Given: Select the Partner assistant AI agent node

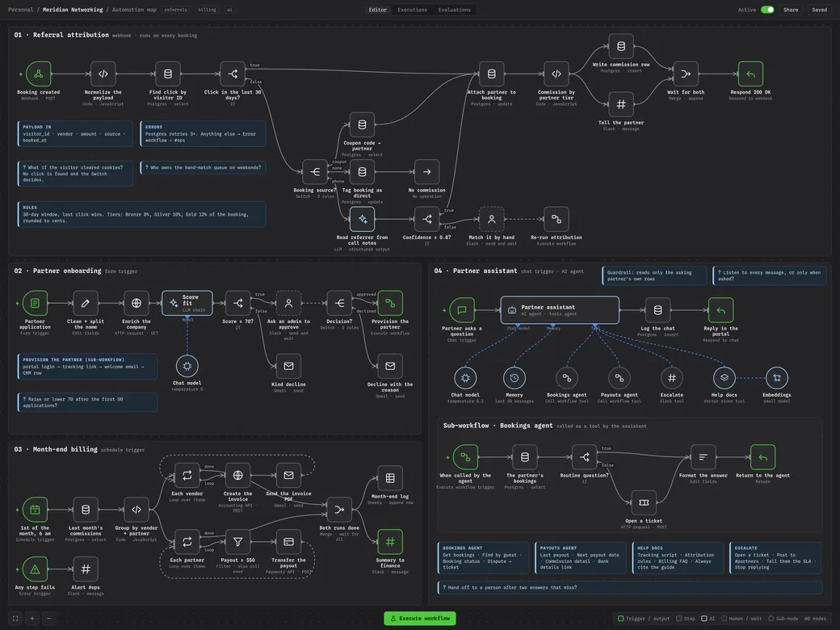Looking at the screenshot, I should (x=560, y=310).
